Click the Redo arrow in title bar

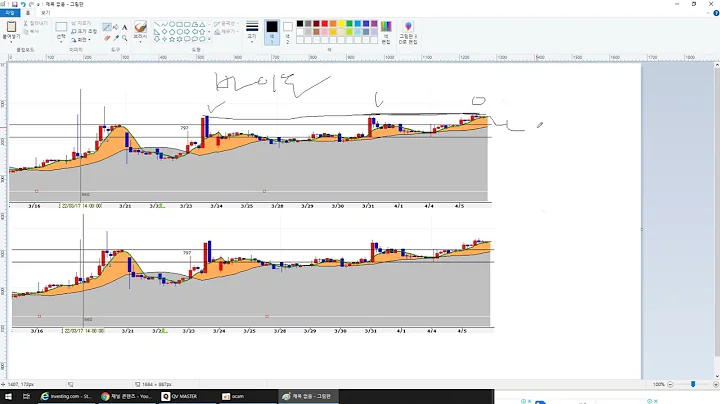pos(31,4)
